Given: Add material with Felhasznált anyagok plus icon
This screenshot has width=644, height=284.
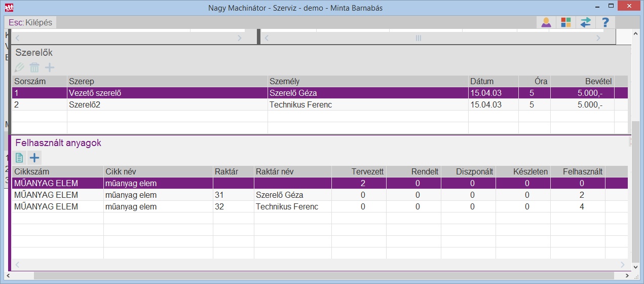Looking at the screenshot, I should tap(34, 157).
